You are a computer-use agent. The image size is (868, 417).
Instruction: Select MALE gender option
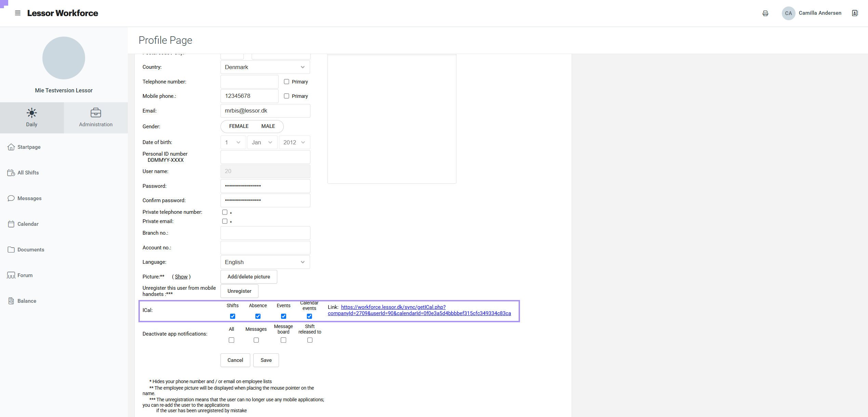click(x=268, y=126)
